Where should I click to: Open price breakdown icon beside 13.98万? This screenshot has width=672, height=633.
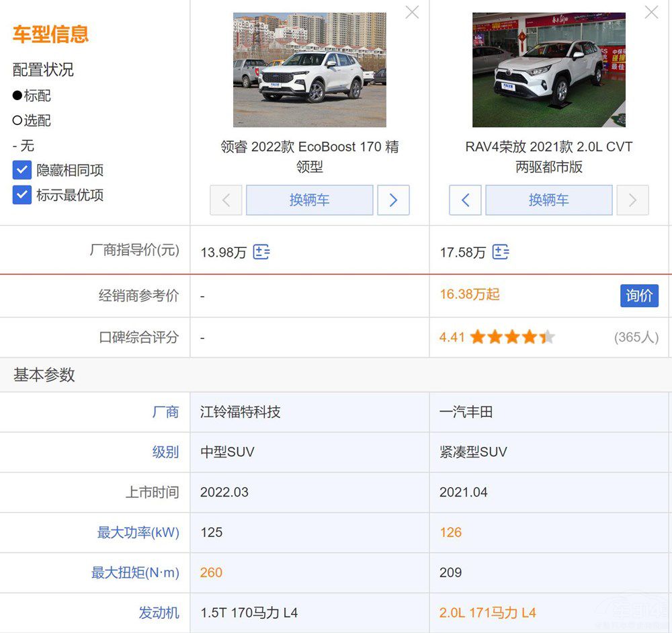(261, 252)
